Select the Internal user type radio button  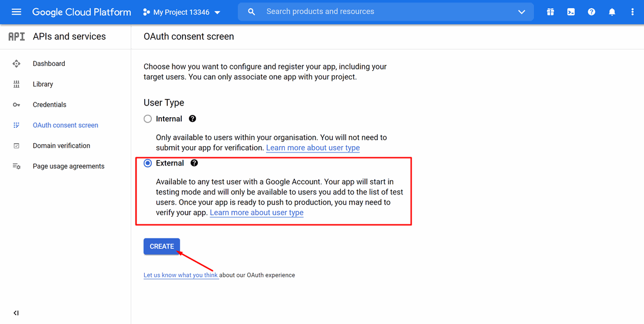pyautogui.click(x=147, y=119)
